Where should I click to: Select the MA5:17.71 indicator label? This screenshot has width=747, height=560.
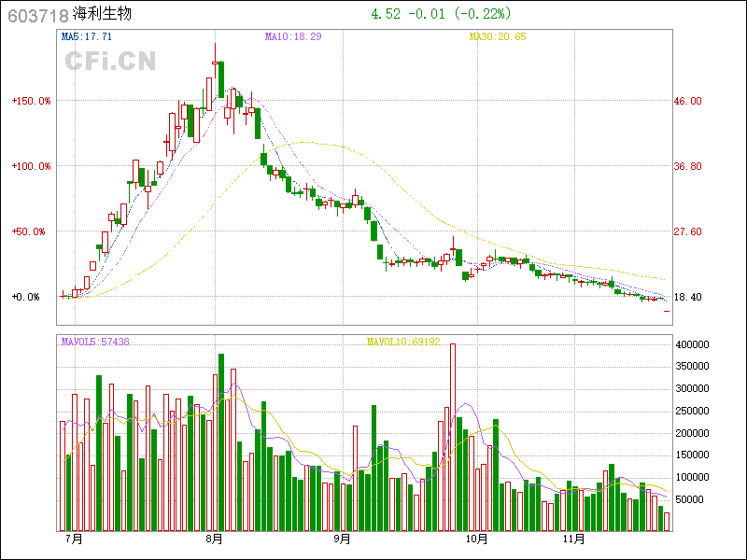[x=87, y=36]
